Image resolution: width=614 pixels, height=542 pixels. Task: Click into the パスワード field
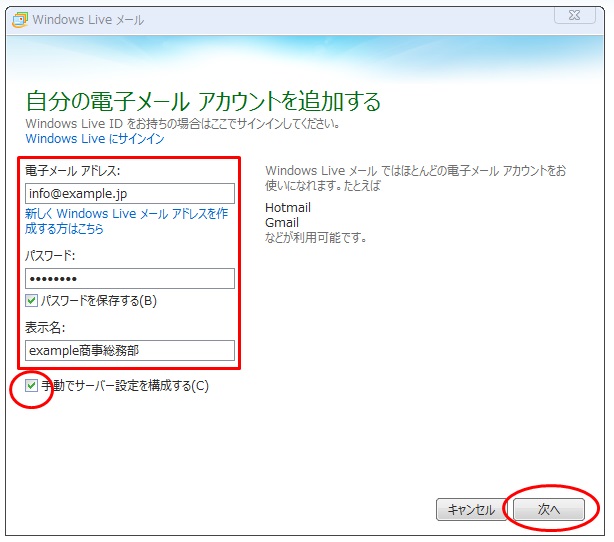tap(129, 278)
